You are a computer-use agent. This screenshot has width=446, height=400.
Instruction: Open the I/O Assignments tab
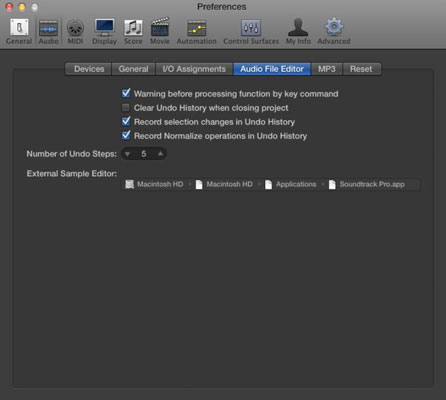tap(194, 69)
